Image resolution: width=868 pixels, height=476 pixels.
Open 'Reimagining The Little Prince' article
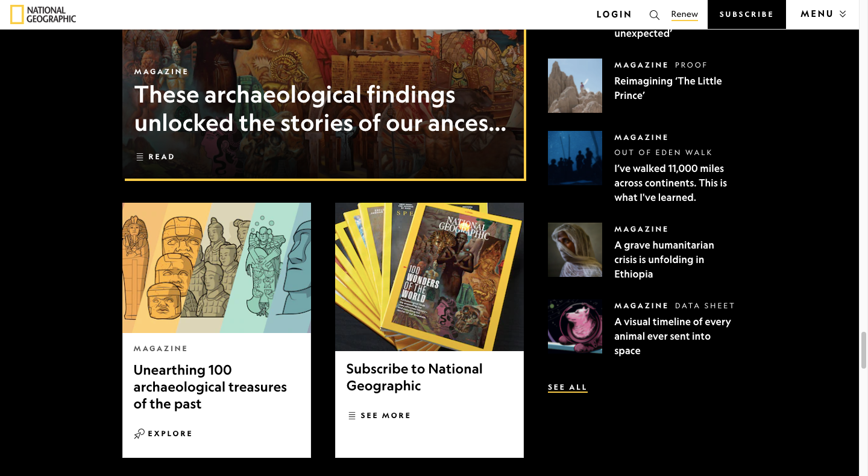point(668,88)
